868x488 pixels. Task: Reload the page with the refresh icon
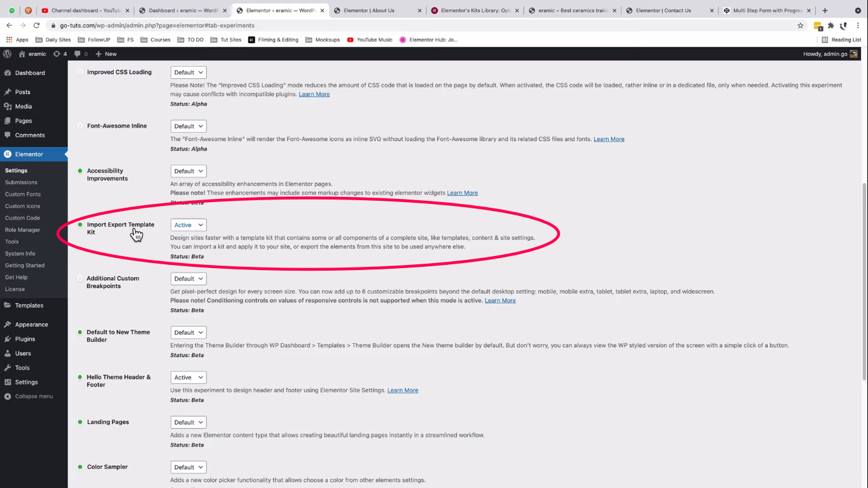tap(36, 25)
